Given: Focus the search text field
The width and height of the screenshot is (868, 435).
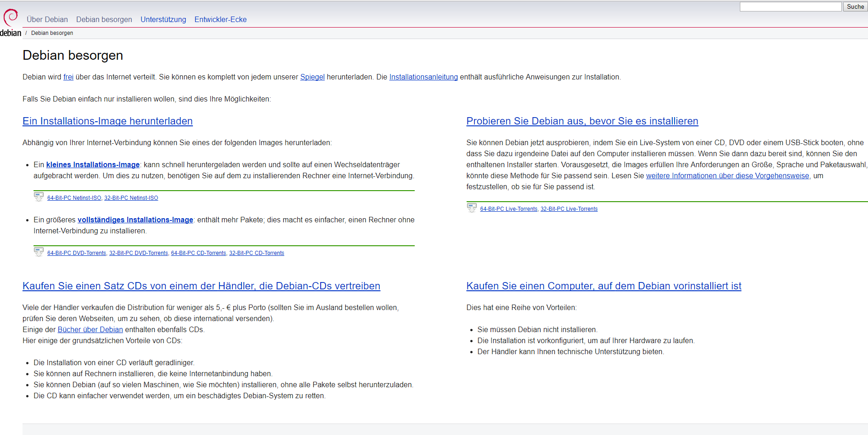Looking at the screenshot, I should [790, 6].
